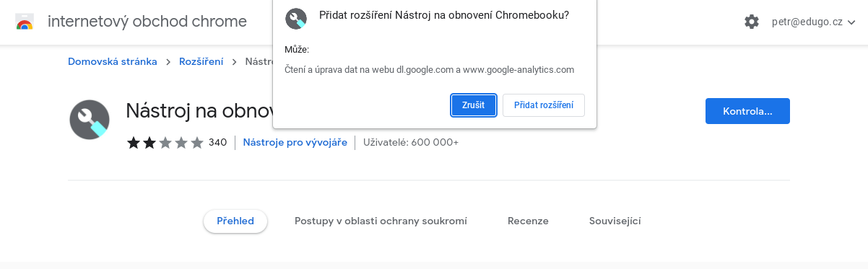Select the Přehled tab
The width and height of the screenshot is (868, 269).
click(235, 221)
